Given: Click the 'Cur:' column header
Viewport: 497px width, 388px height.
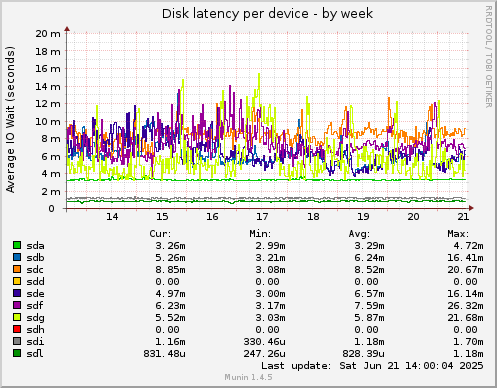Looking at the screenshot, I should pyautogui.click(x=160, y=234).
